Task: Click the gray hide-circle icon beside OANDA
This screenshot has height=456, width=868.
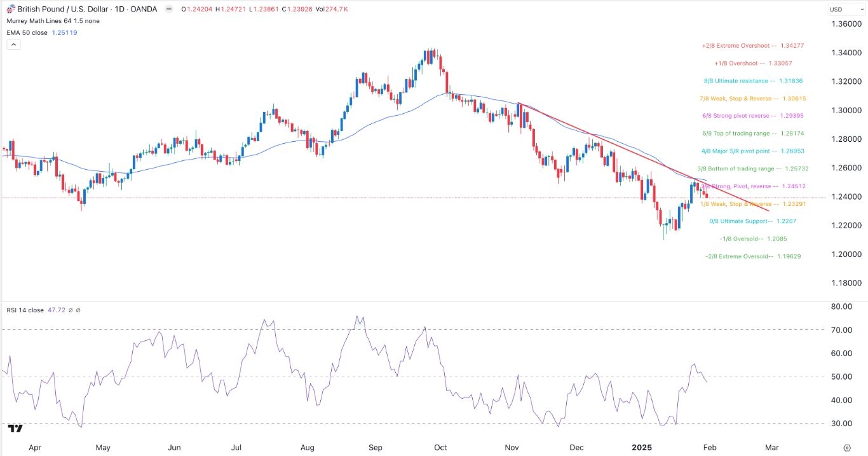Action: [x=168, y=9]
